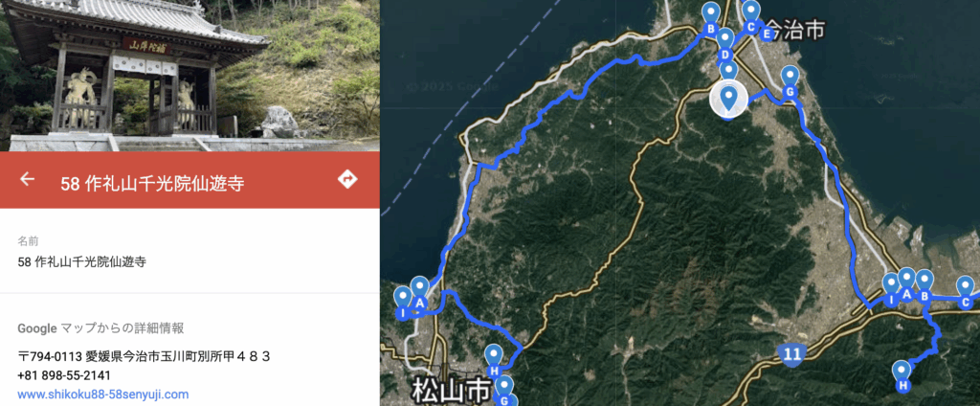This screenshot has height=406, width=980.
Task: Click the 名前 field value text
Action: click(82, 262)
